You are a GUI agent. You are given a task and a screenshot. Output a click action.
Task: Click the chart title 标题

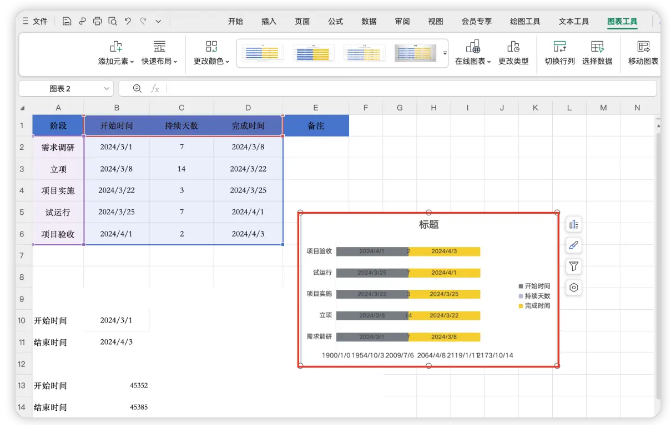429,224
